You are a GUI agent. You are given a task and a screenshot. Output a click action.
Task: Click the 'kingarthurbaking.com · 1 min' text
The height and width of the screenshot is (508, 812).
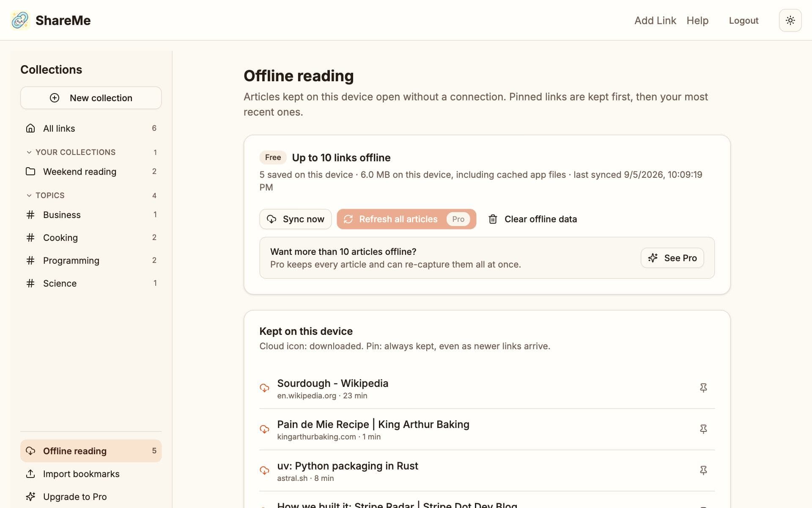coord(329,437)
